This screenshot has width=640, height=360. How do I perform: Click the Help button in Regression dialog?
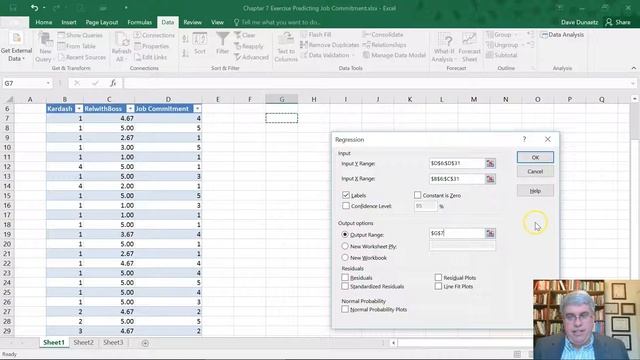[535, 191]
